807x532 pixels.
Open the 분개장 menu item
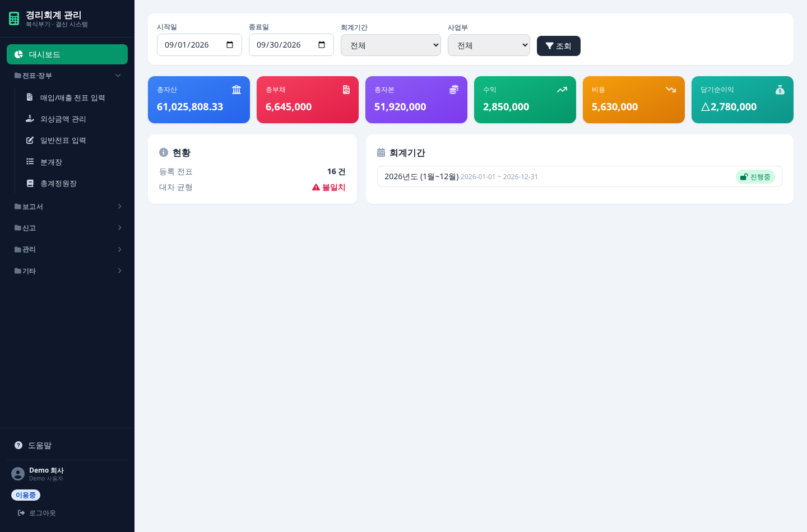coord(73,162)
